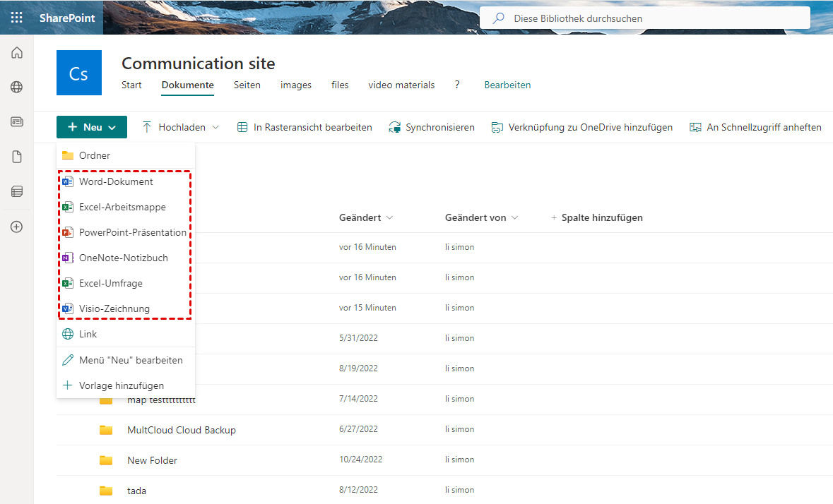Open the video materials navigation tab
The width and height of the screenshot is (833, 504).
click(401, 85)
